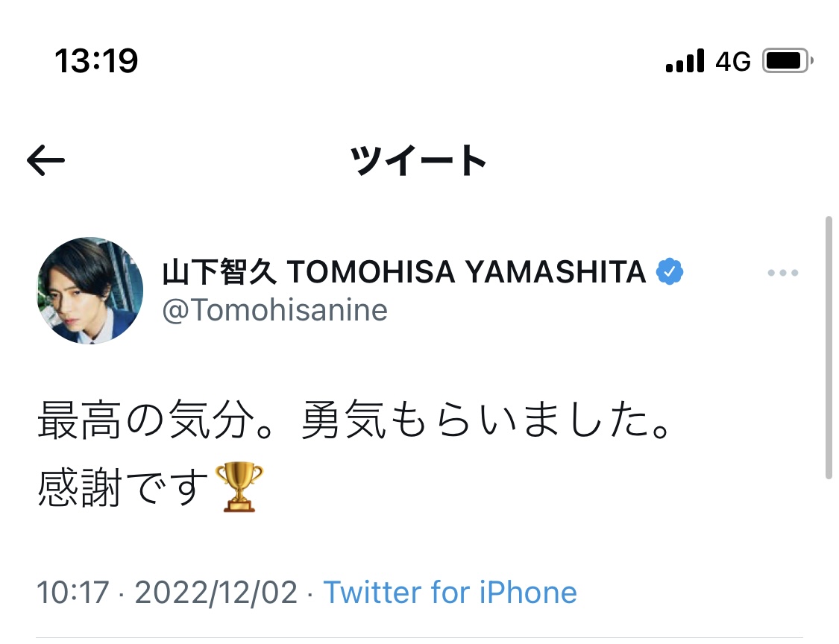The width and height of the screenshot is (839, 644).
Task: Click the blue verified badge
Action: (669, 274)
